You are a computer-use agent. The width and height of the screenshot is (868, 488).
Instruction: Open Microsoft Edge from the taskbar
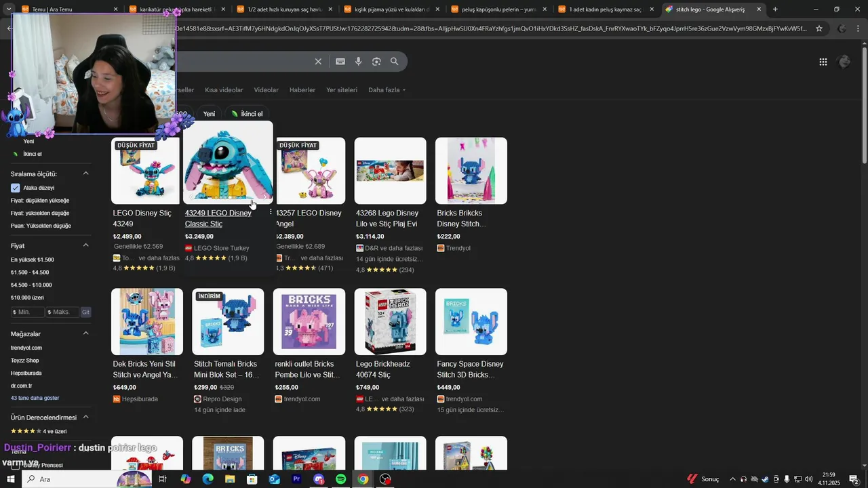click(208, 479)
